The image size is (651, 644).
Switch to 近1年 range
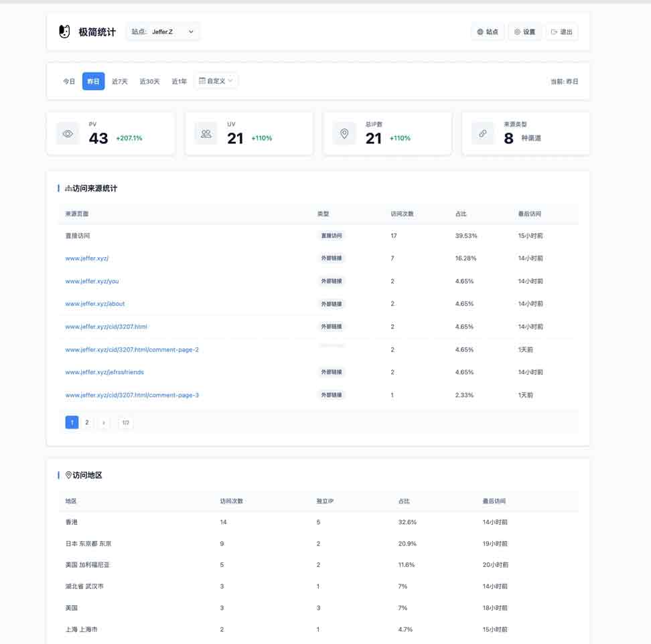point(179,81)
